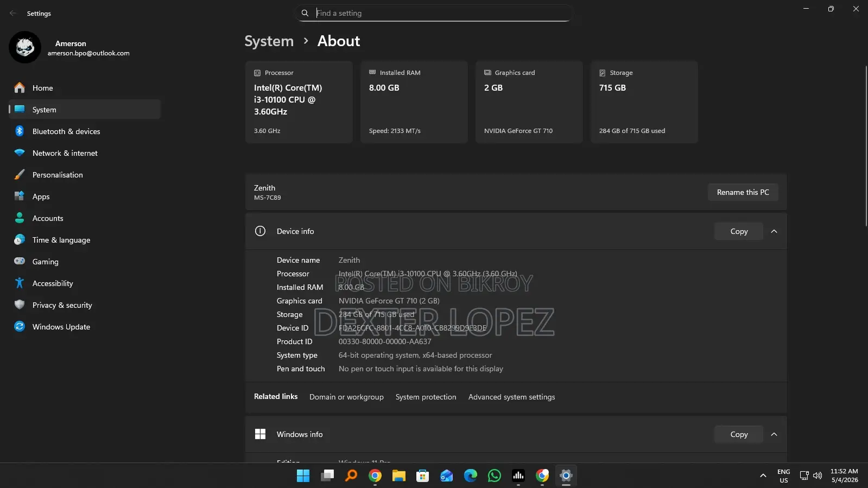Viewport: 868px width, 488px height.
Task: Open Personalisation settings
Action: [85, 175]
